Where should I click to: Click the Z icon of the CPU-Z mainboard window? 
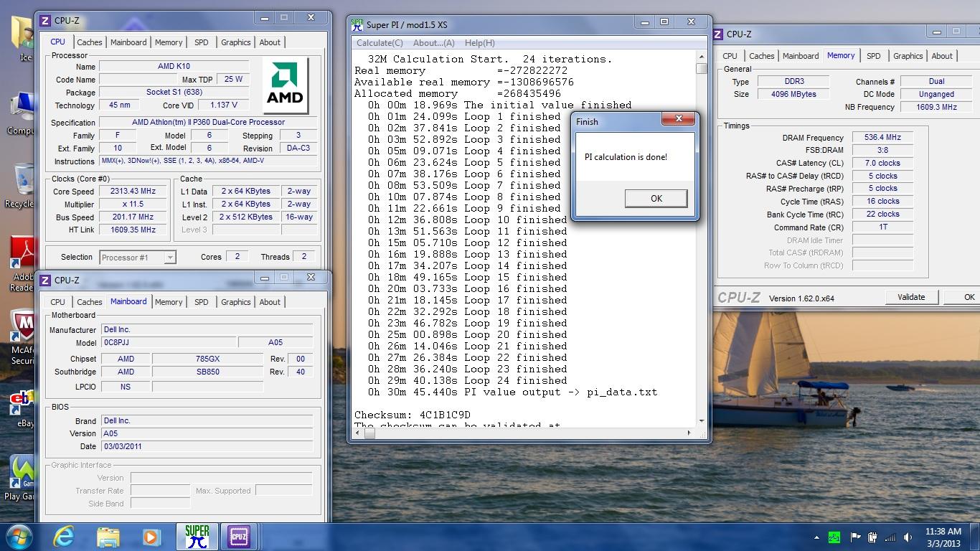click(45, 280)
